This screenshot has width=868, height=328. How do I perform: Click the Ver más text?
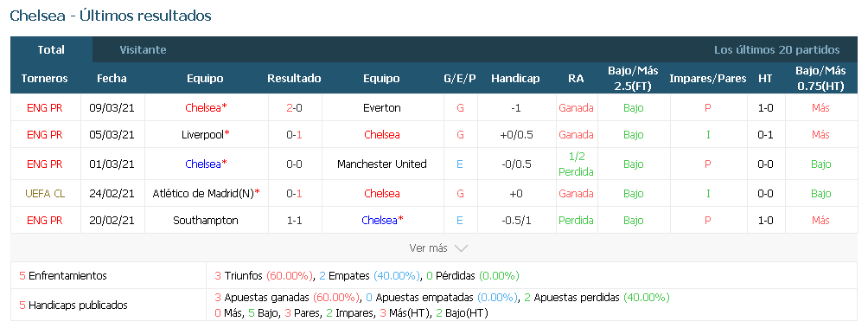pos(428,248)
